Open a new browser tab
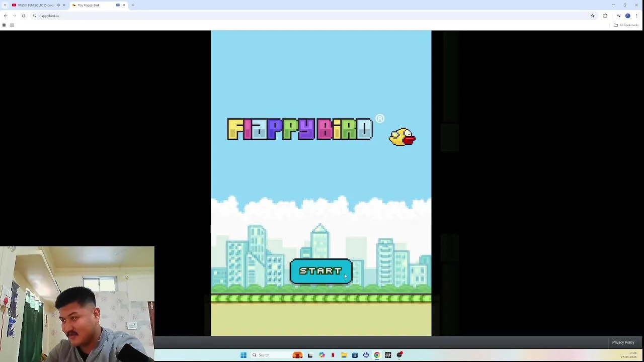This screenshot has height=362, width=644. point(133,5)
